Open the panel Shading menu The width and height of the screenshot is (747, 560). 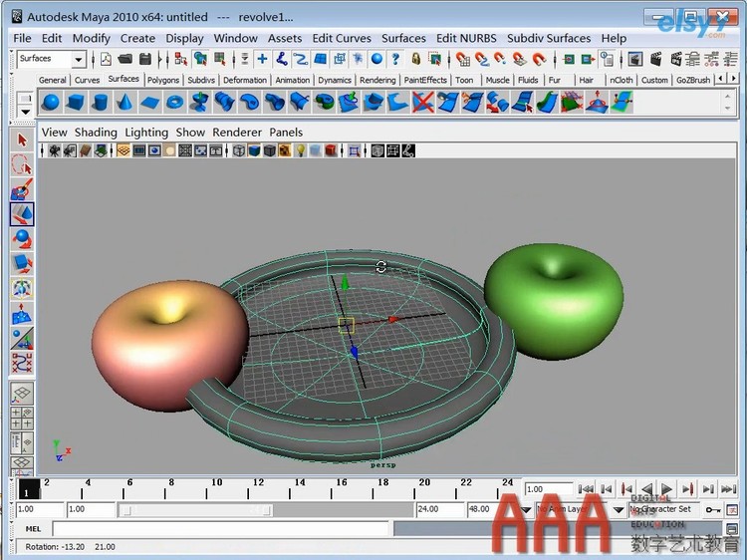(96, 133)
